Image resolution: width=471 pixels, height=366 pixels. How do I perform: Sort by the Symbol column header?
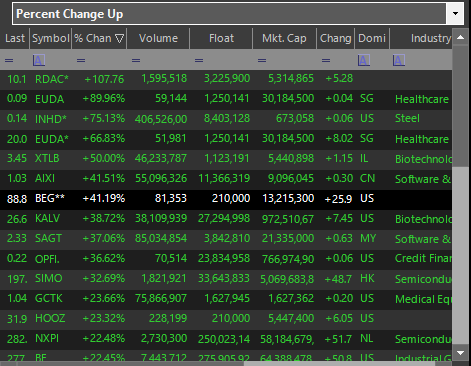(51, 38)
